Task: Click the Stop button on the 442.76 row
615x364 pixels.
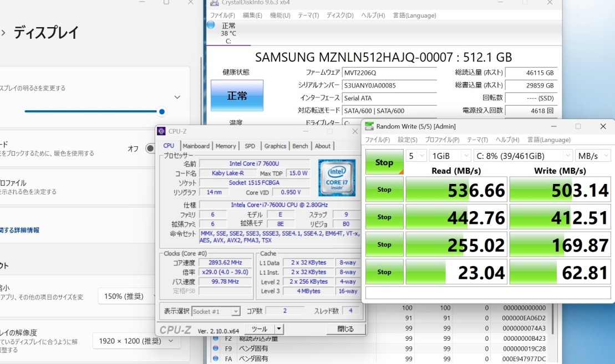Action: 384,217
